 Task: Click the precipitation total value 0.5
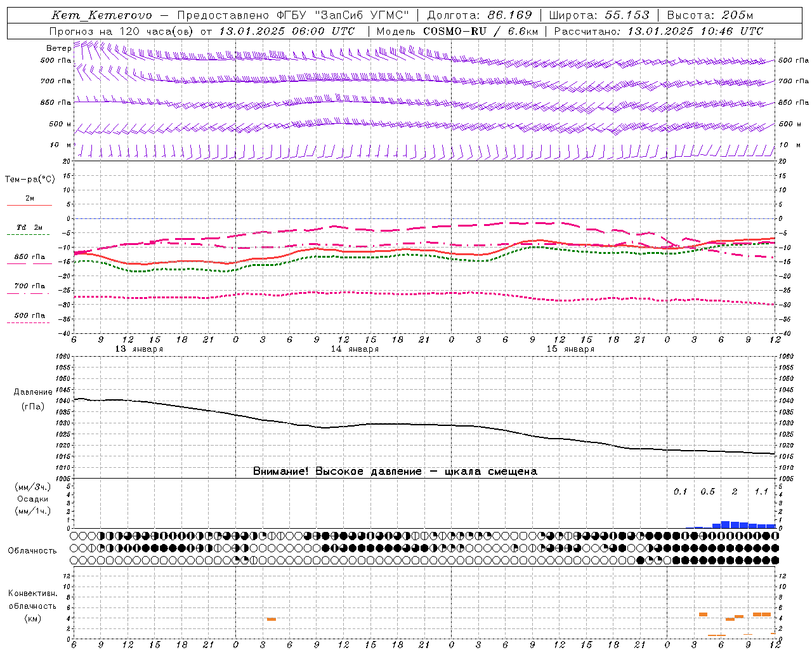(707, 491)
